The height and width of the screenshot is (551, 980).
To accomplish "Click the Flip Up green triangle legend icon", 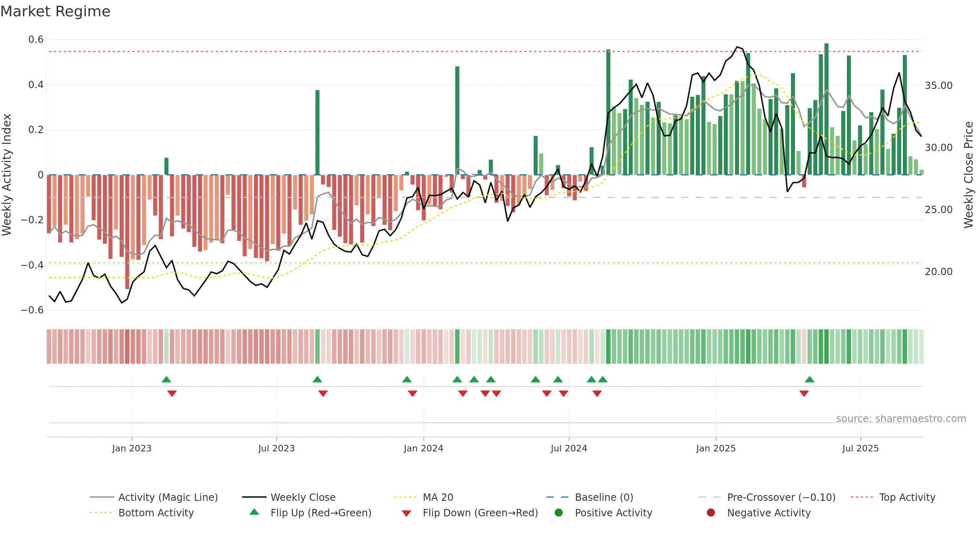I will point(254,512).
